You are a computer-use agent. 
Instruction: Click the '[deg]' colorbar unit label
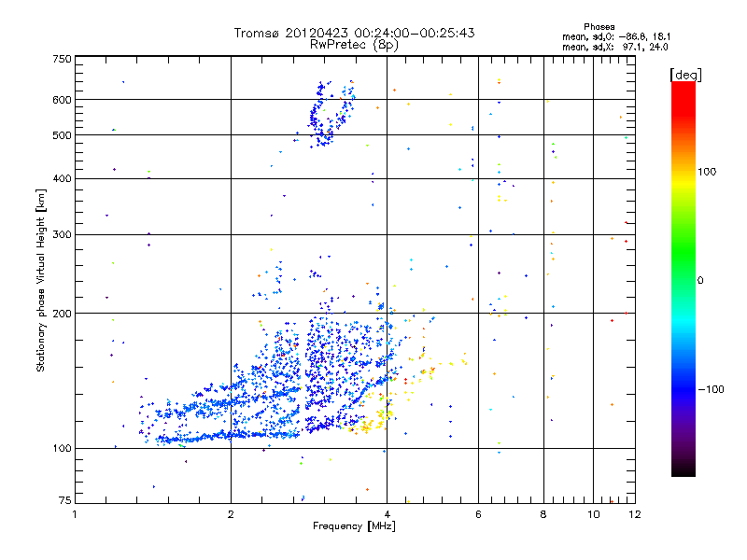click(686, 75)
